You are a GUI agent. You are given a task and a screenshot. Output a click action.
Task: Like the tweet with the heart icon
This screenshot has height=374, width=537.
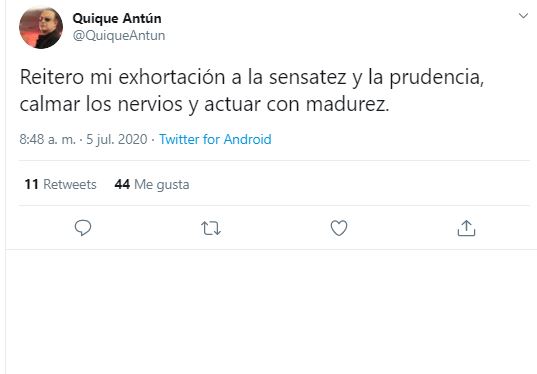[339, 228]
